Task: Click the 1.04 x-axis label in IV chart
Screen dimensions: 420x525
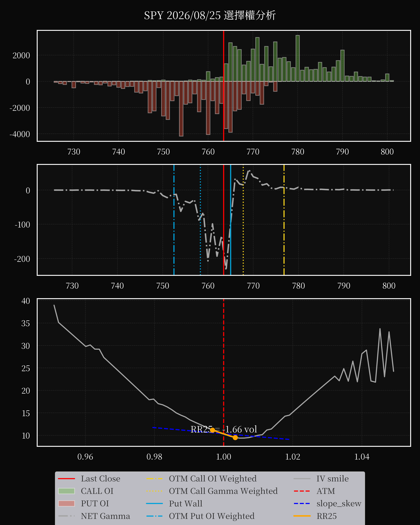Action: [x=362, y=457]
